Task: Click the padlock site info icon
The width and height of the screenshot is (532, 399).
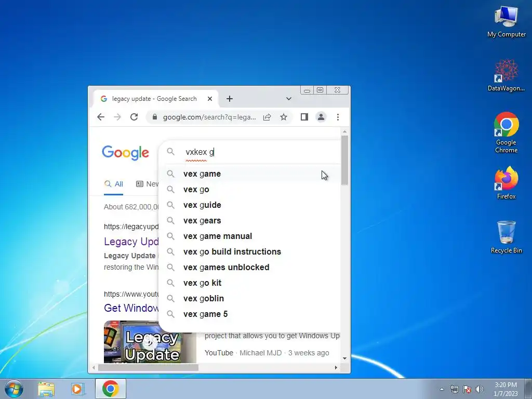Action: 155,117
